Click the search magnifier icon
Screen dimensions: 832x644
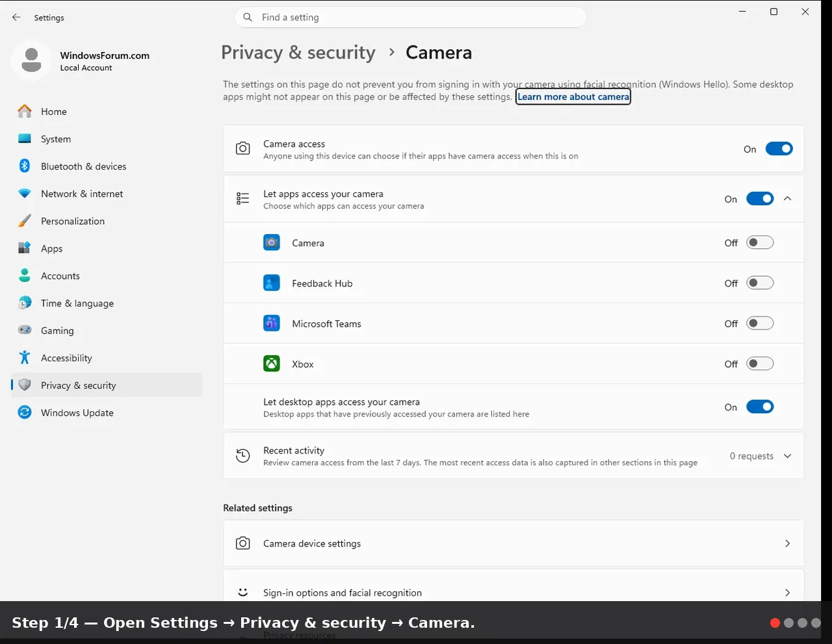tap(248, 18)
